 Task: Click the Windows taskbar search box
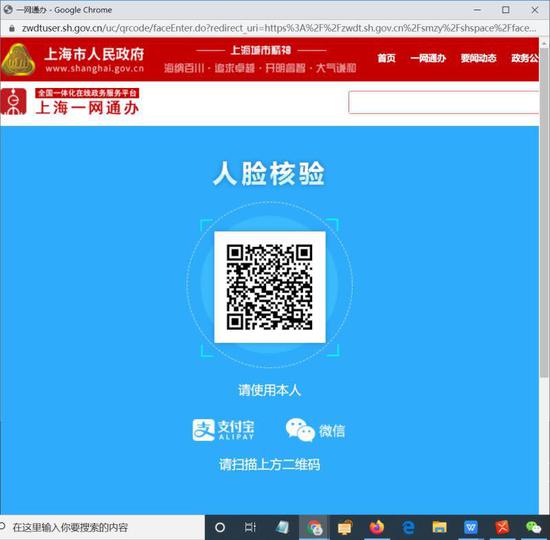pyautogui.click(x=102, y=527)
